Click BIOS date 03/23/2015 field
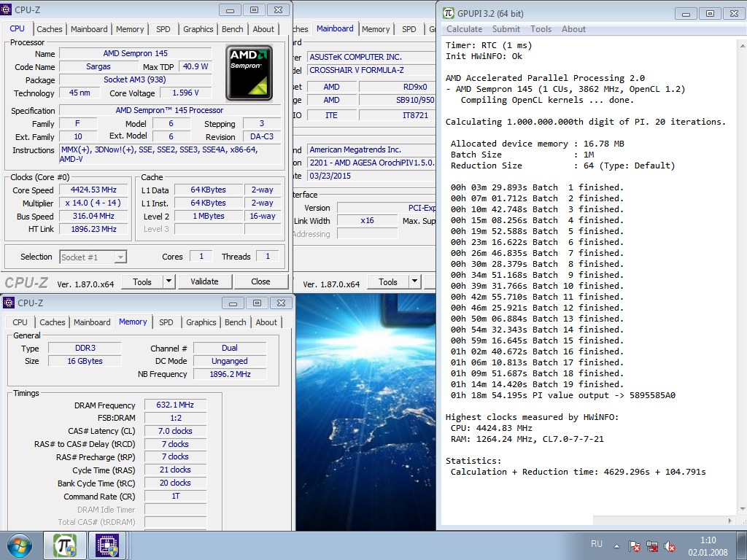Screen dimensions: 747x560 (x=371, y=176)
